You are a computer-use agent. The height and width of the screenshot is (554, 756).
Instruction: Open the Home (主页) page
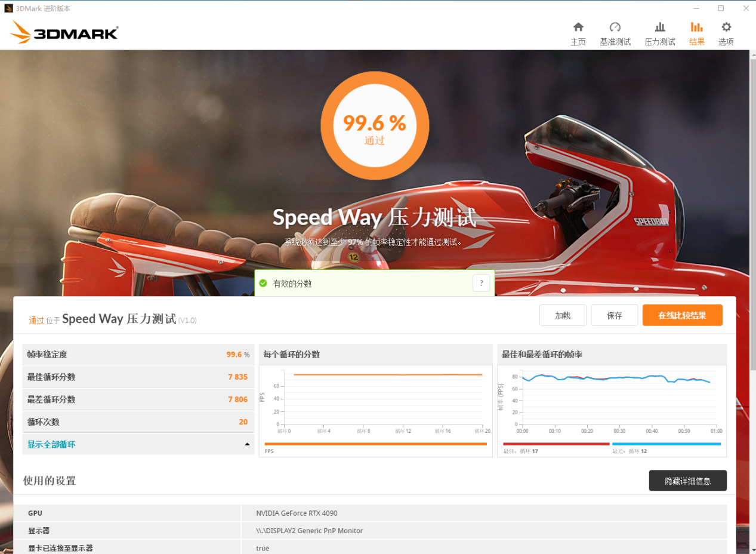pos(578,34)
